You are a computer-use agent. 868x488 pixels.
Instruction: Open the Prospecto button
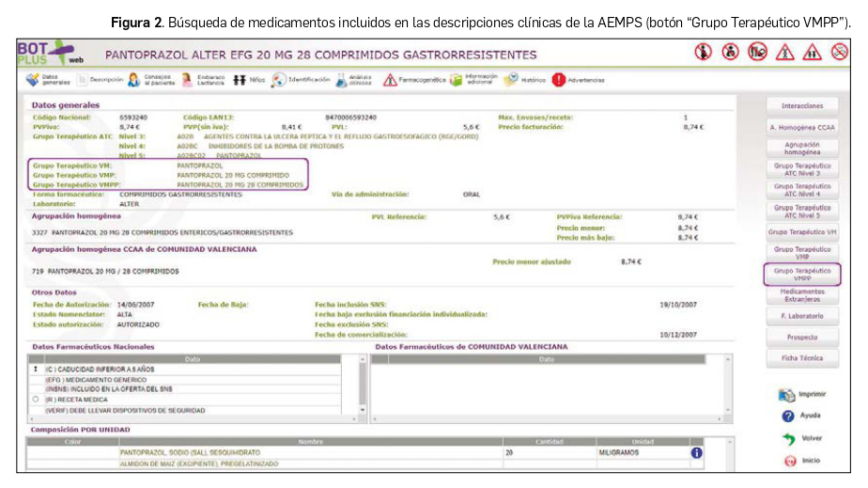tap(801, 337)
